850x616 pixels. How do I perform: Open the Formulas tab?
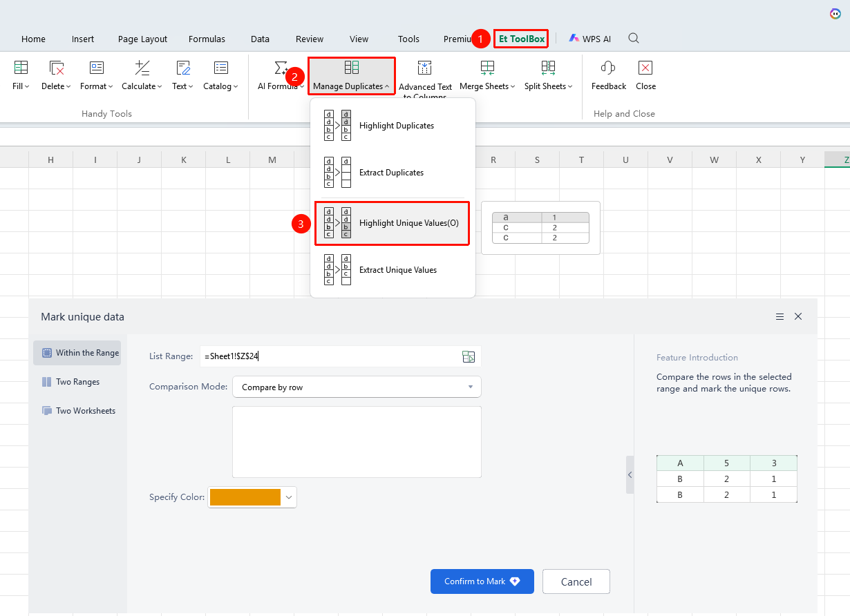coord(207,39)
